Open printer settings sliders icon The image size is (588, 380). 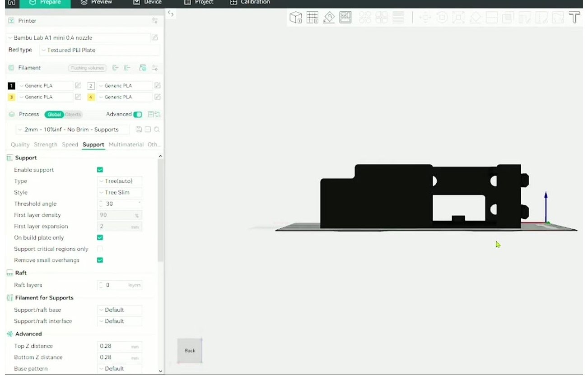155,21
